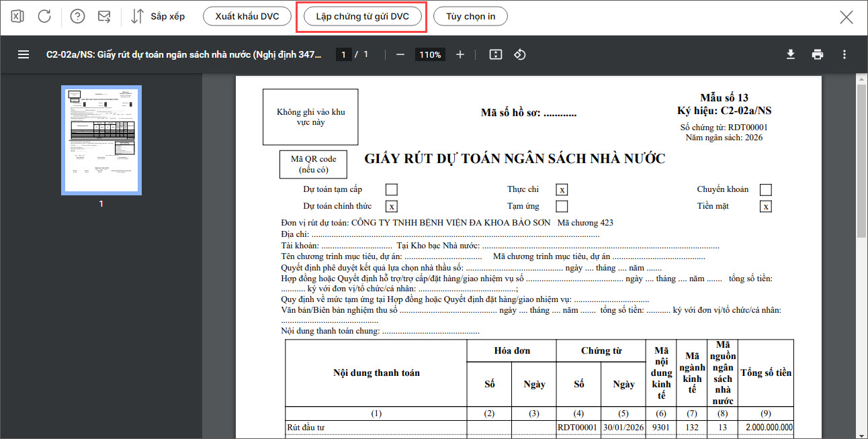Download the PDF document

(791, 54)
